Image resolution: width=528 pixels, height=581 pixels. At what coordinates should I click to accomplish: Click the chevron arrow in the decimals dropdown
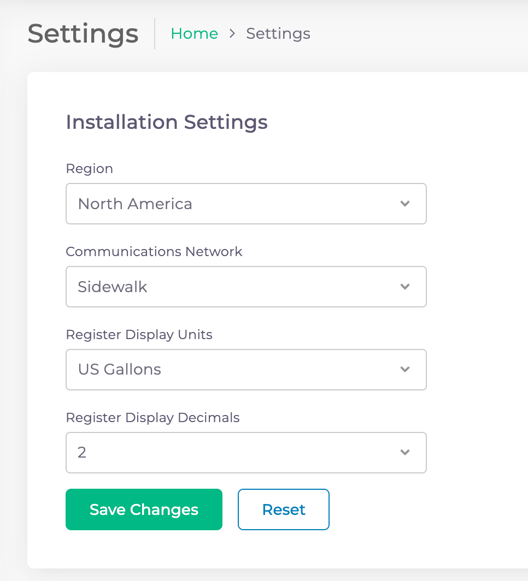(x=405, y=452)
